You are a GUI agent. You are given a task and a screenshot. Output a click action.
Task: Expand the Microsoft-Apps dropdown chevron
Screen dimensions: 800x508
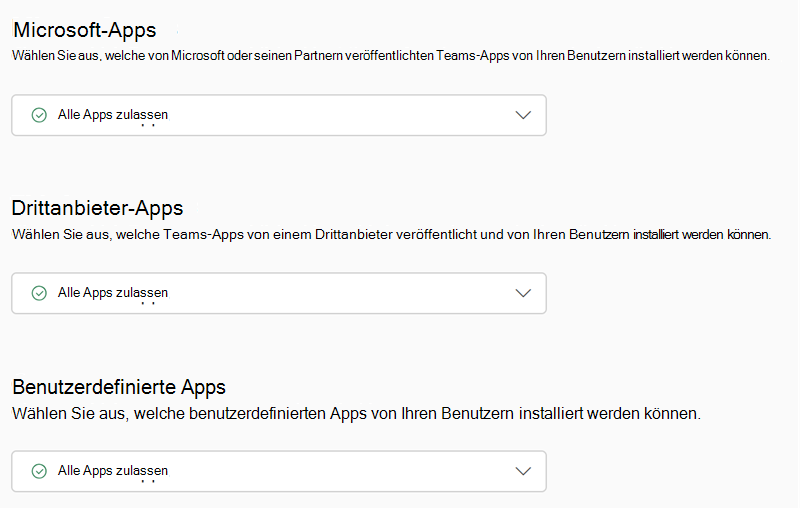pyautogui.click(x=523, y=115)
